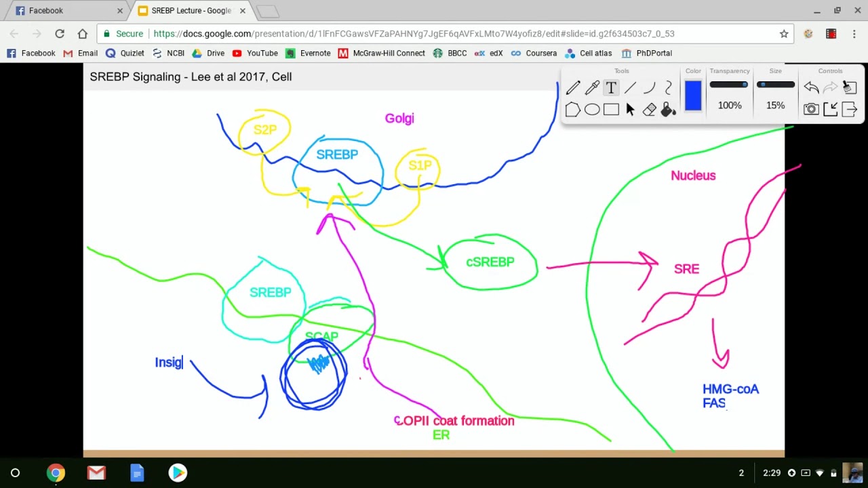The height and width of the screenshot is (488, 868).
Task: Close the SREBP Lecture tab
Action: (x=242, y=11)
